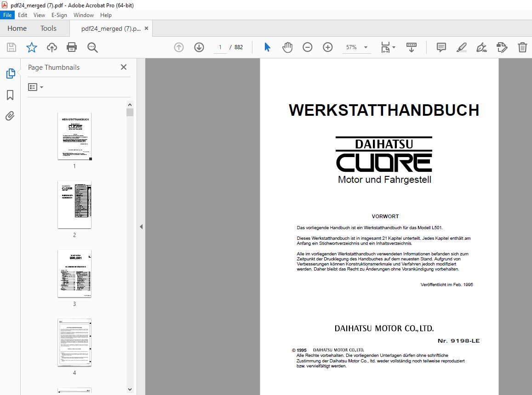
Task: Zoom in with plus icon
Action: 328,47
